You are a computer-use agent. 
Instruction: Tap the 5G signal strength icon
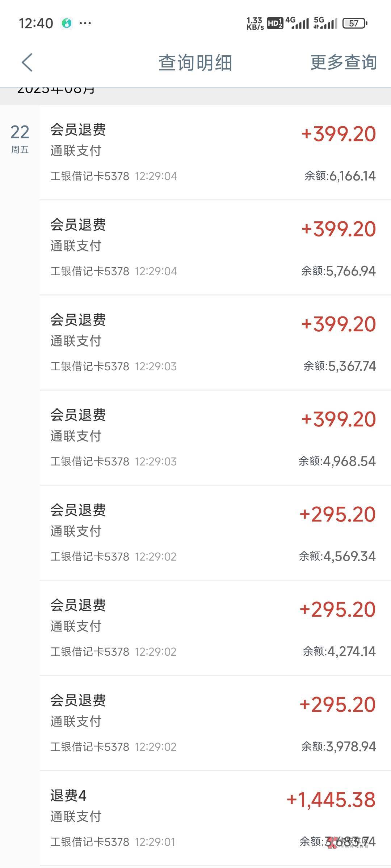click(325, 23)
